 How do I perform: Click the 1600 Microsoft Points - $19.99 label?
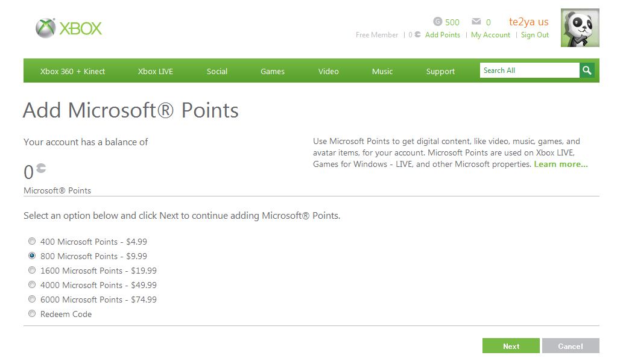click(98, 271)
